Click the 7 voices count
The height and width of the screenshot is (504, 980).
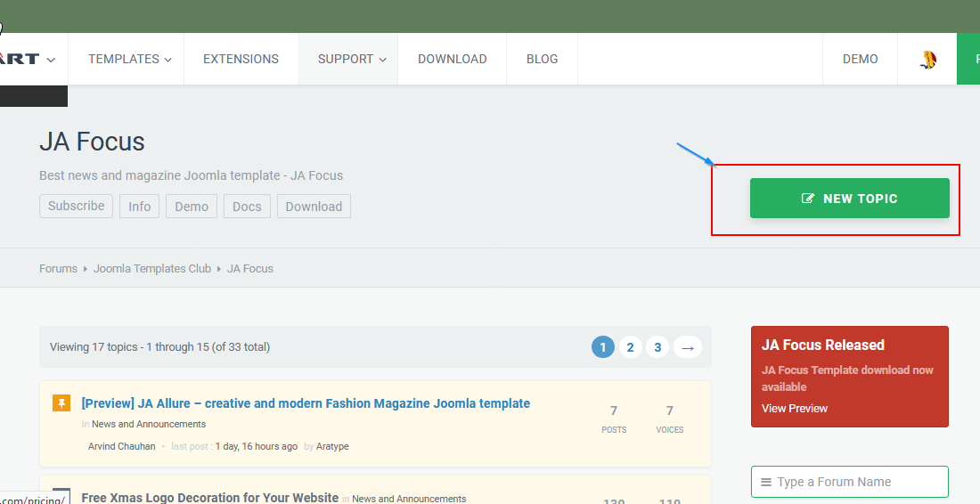coord(669,411)
